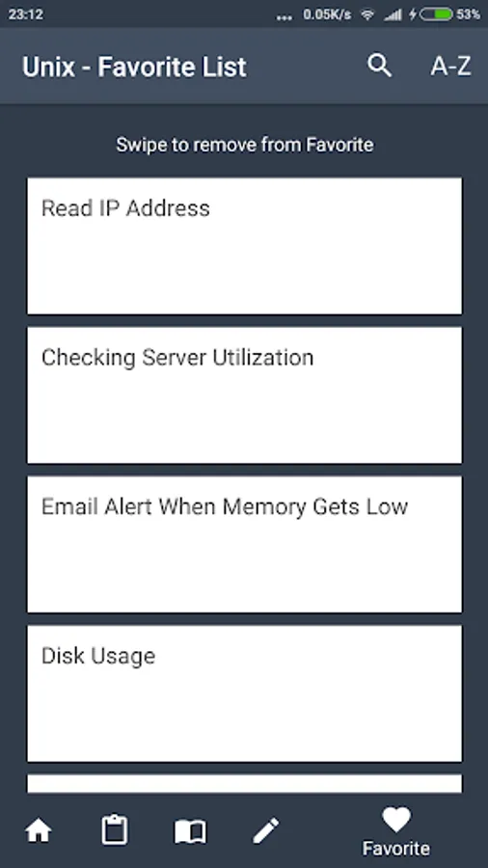Screen dimensions: 488x868
Task: Open the Disk Usage card
Action: pos(245,693)
